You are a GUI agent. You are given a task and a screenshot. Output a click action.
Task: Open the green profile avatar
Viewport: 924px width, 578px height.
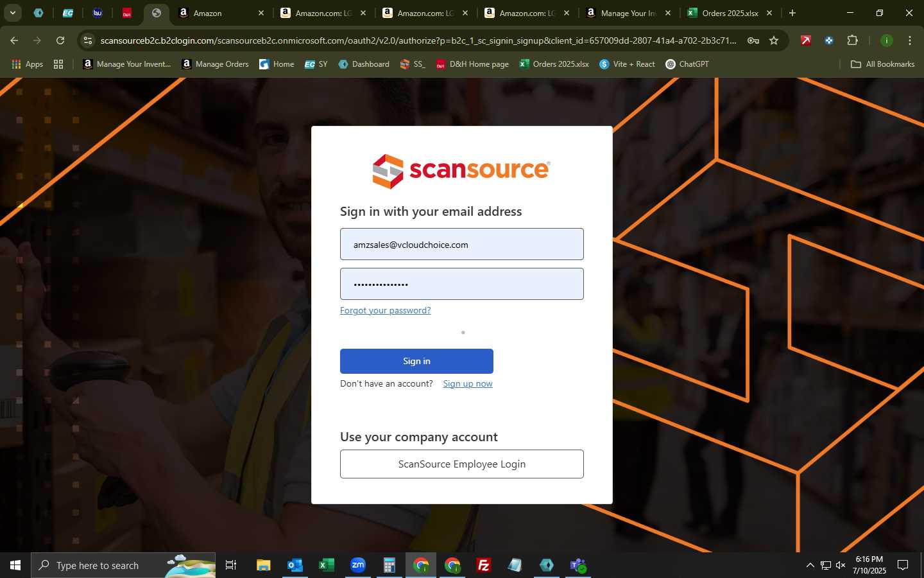tap(887, 40)
